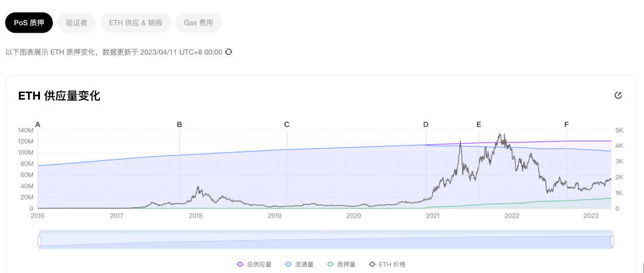Open the ETH 供应 & 销毁 tab
Screen dimensions: 644x273
click(135, 23)
